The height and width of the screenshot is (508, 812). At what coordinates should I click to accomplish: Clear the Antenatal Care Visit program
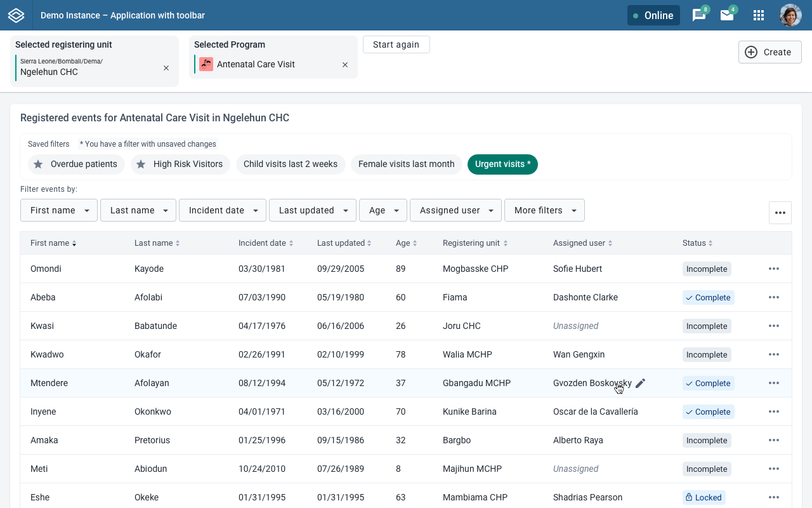tap(345, 65)
